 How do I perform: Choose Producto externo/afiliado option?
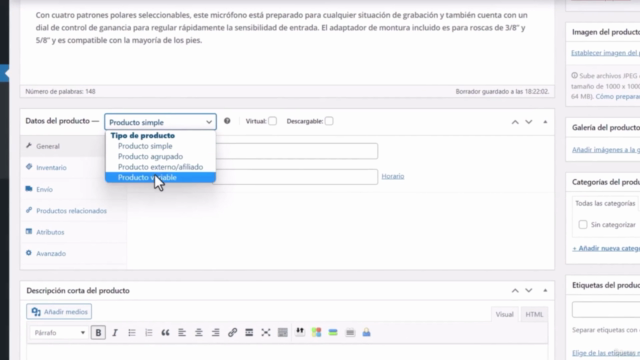coord(160,167)
